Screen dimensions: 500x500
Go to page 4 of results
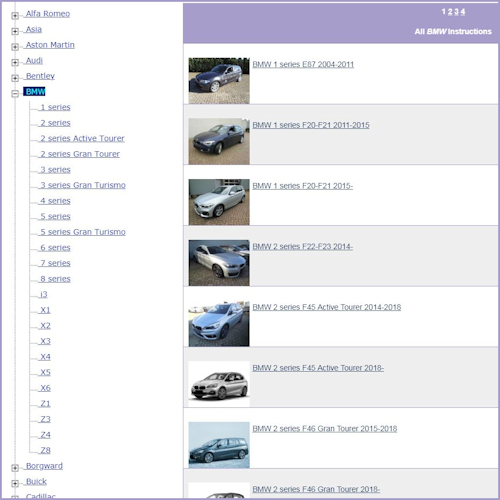pos(463,12)
